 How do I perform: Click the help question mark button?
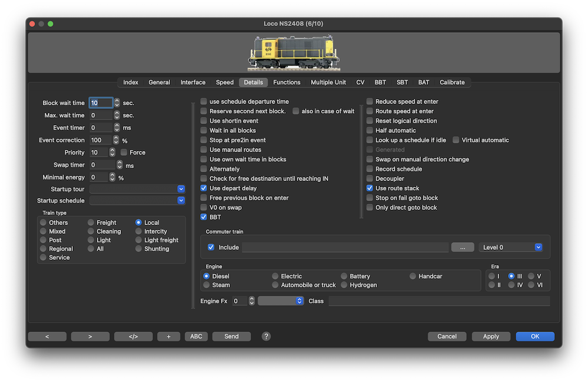(x=266, y=336)
